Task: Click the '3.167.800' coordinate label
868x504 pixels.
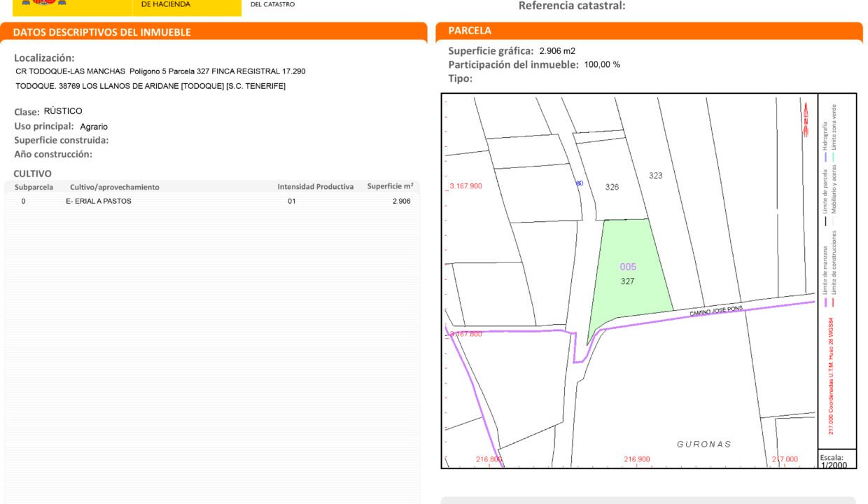Action: click(465, 334)
